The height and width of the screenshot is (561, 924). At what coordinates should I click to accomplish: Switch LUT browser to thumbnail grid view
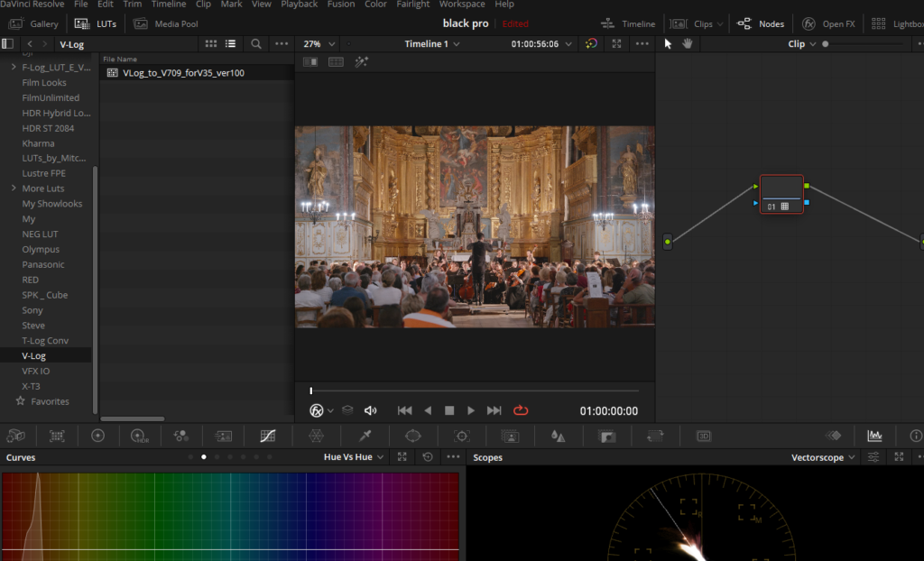pyautogui.click(x=210, y=43)
